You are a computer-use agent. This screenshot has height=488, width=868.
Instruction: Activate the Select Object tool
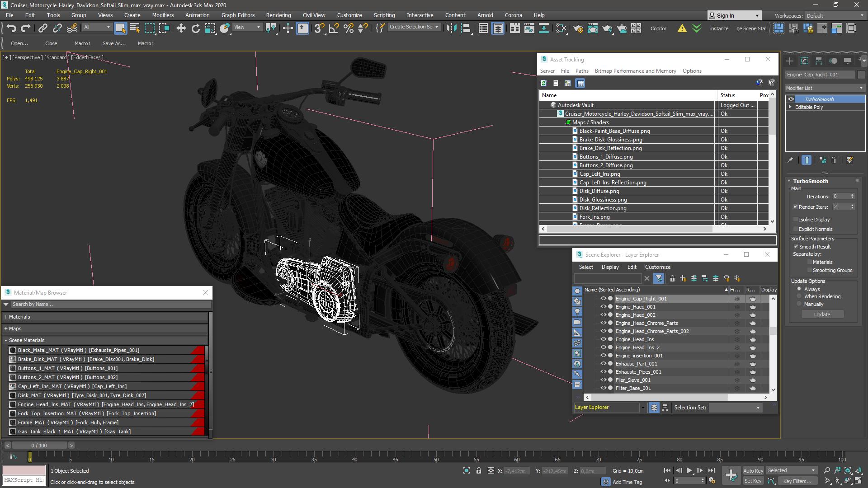pos(120,28)
